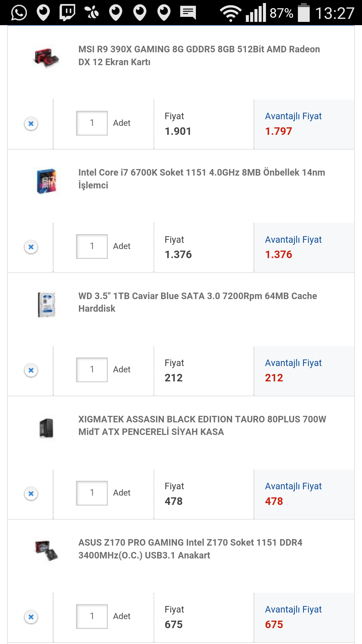Open the WD Caviar Blue harddisk thumbnail
This screenshot has width=362, height=644.
pyautogui.click(x=46, y=304)
